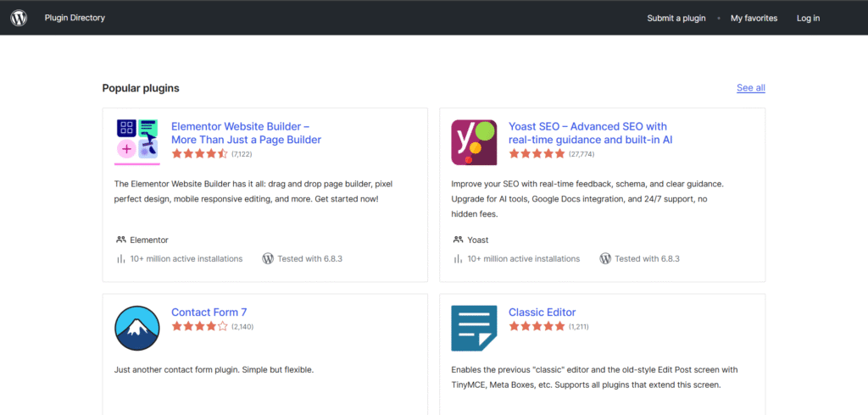Click Elementor's star rating
Viewport: 868px width, 415px height.
(199, 154)
